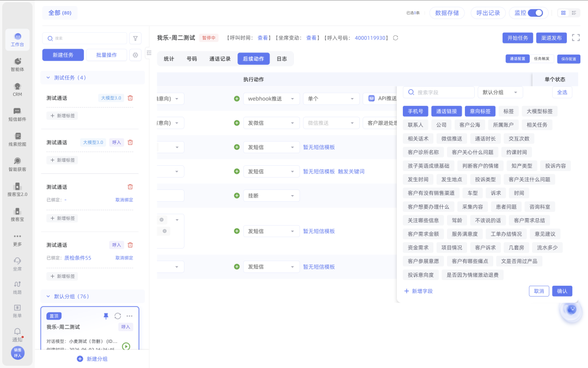Select the 投诉意向度 field tag
588x368 pixels.
coord(421,275)
